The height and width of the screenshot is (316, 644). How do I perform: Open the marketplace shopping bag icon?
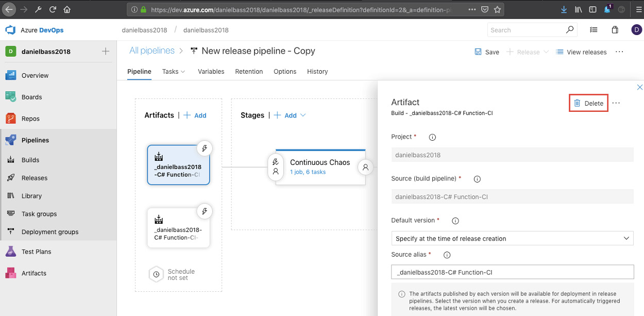[x=615, y=30]
